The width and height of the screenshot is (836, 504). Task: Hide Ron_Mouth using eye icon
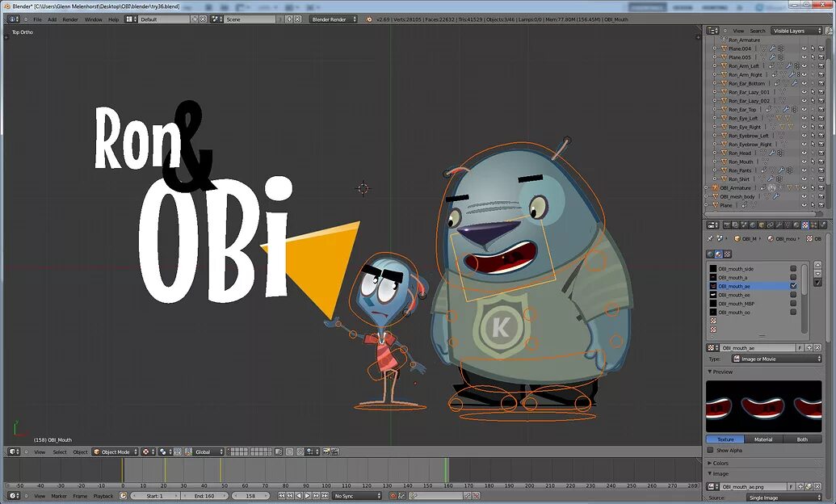pyautogui.click(x=804, y=162)
